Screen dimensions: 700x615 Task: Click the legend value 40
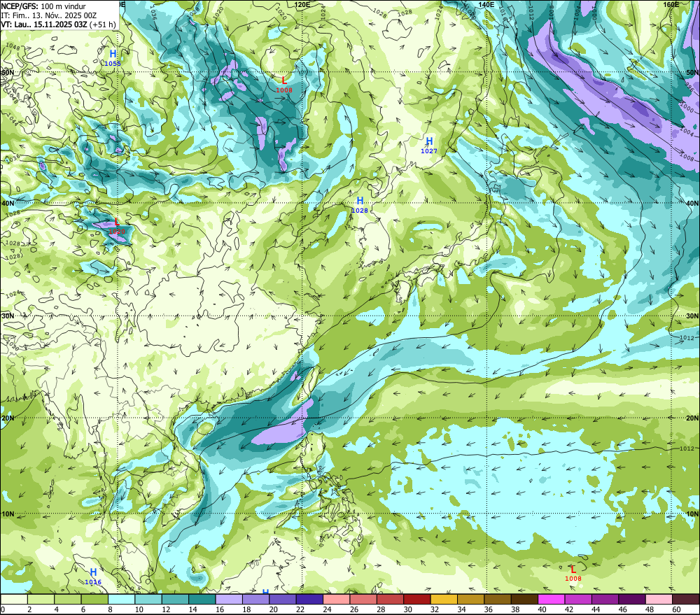(x=542, y=609)
